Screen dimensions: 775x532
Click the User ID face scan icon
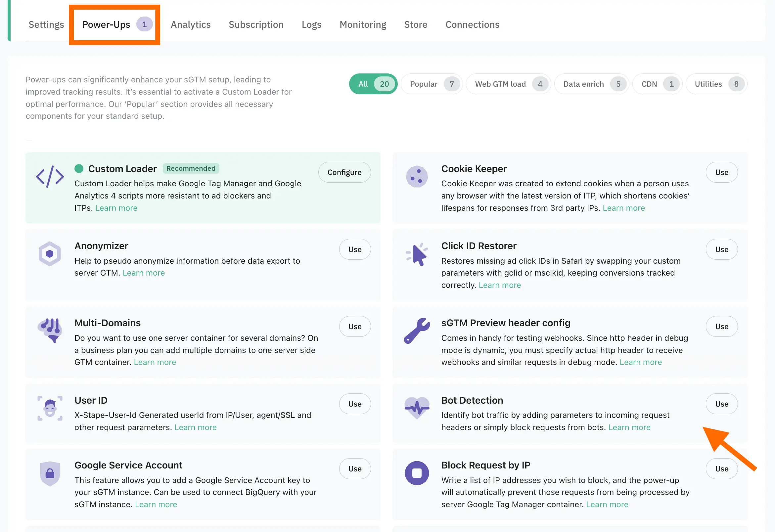coord(50,408)
